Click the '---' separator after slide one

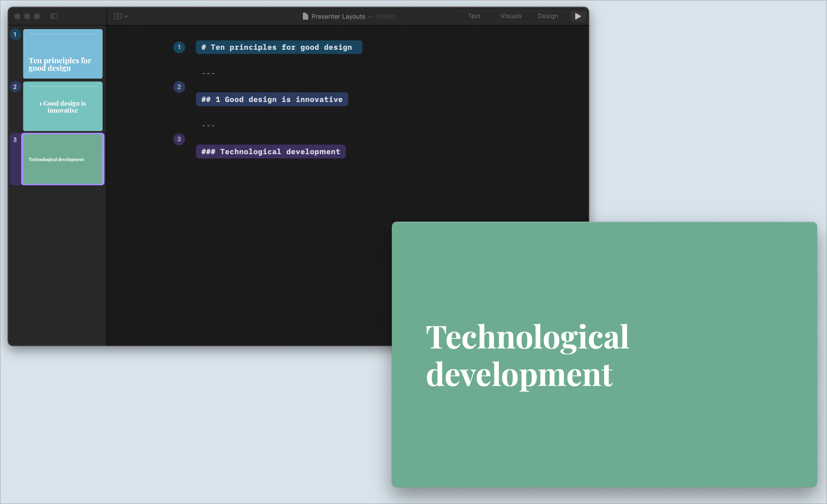pos(208,73)
